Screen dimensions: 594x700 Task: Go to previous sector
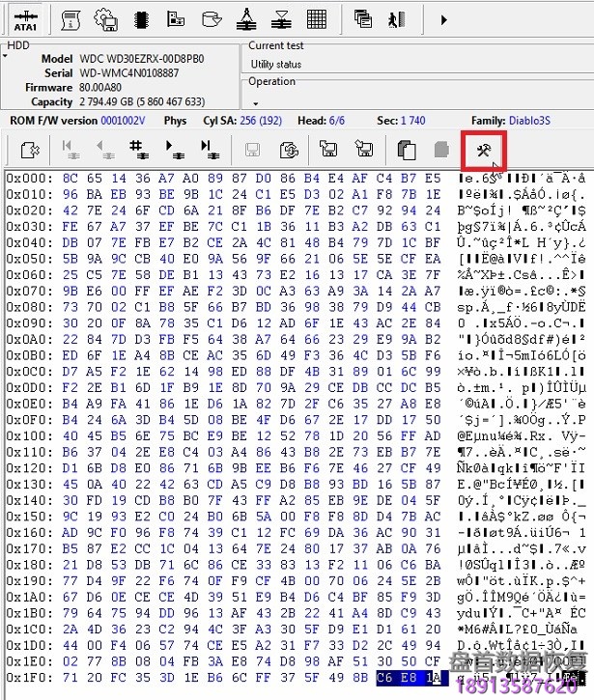coord(105,150)
